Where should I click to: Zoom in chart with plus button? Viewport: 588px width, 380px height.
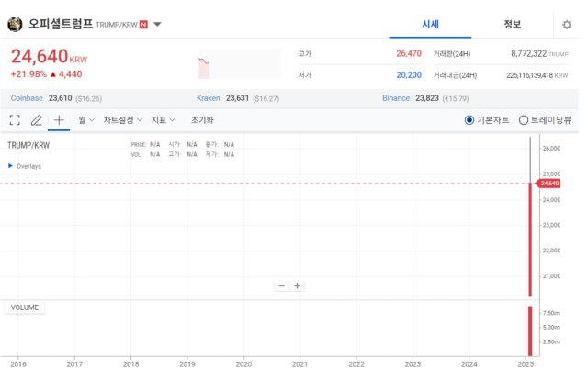(298, 285)
